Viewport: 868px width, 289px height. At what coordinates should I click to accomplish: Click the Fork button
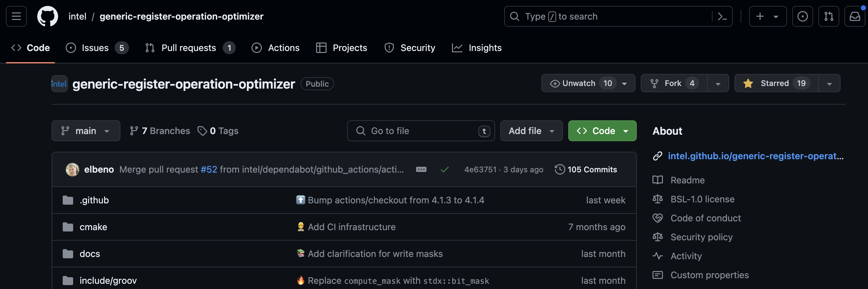[674, 83]
